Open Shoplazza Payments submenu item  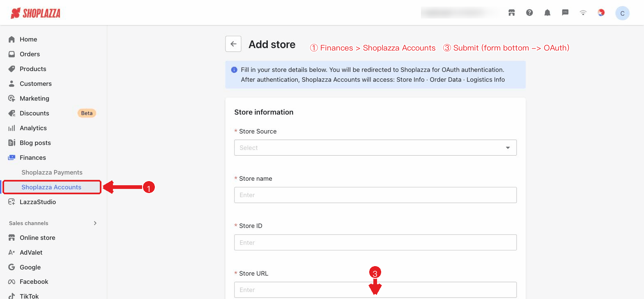click(x=52, y=172)
